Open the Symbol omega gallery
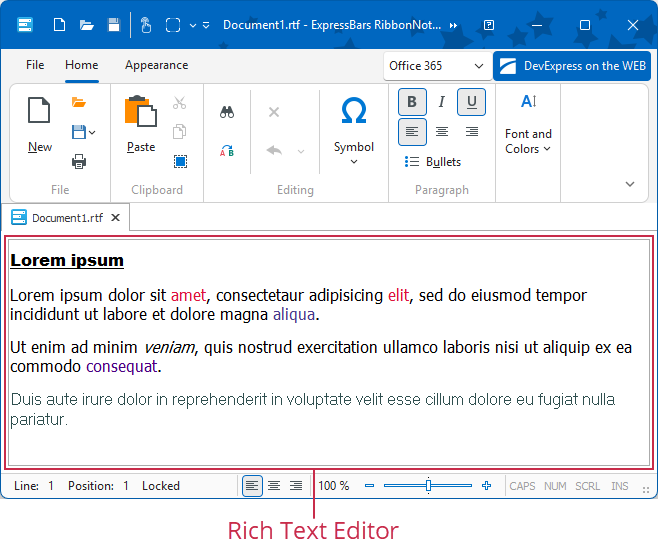The height and width of the screenshot is (540, 658). tap(354, 130)
